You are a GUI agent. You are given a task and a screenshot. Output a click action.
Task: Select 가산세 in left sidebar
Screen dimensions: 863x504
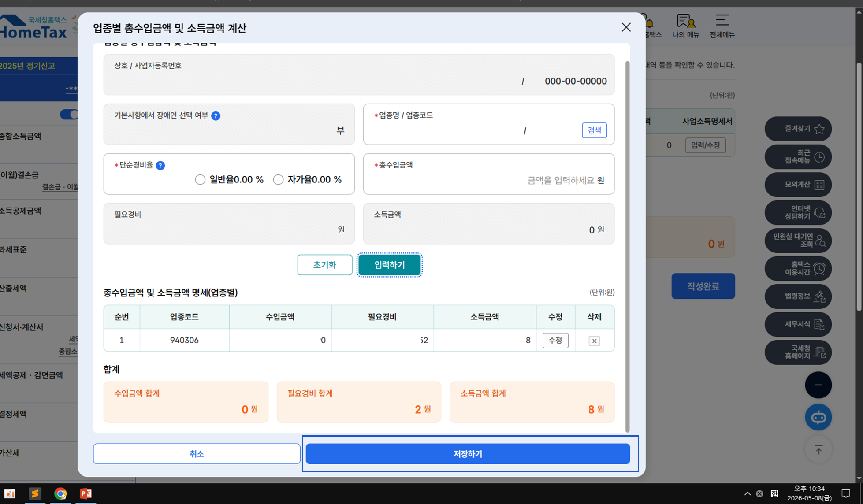pyautogui.click(x=10, y=453)
